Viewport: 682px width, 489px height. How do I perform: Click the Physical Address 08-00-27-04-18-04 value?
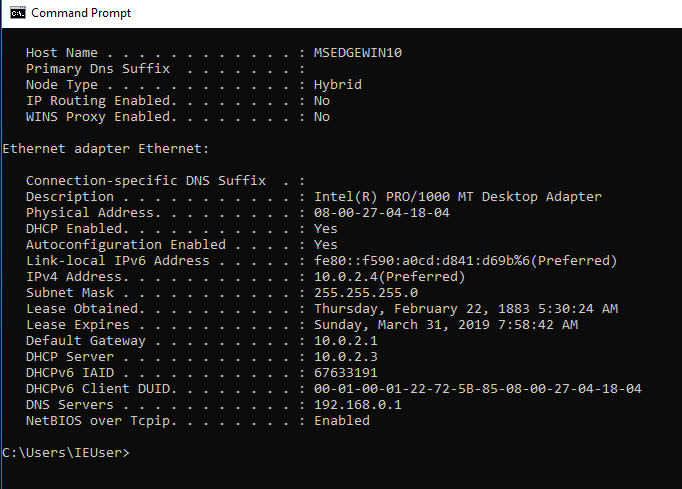coord(382,213)
